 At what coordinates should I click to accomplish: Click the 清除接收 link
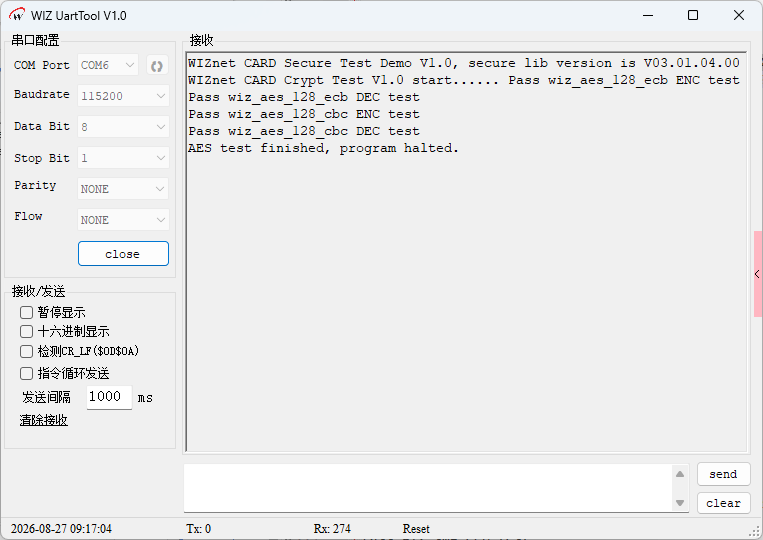point(44,420)
